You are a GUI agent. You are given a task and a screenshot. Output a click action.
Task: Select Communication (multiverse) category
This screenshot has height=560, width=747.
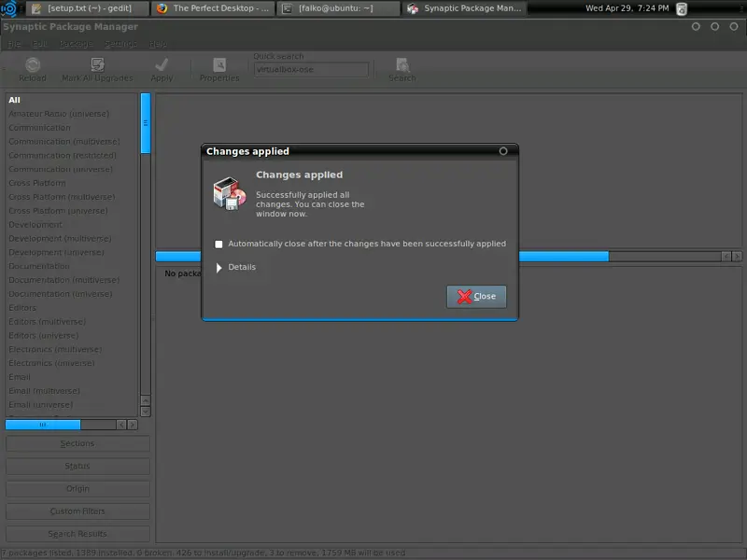73,142
